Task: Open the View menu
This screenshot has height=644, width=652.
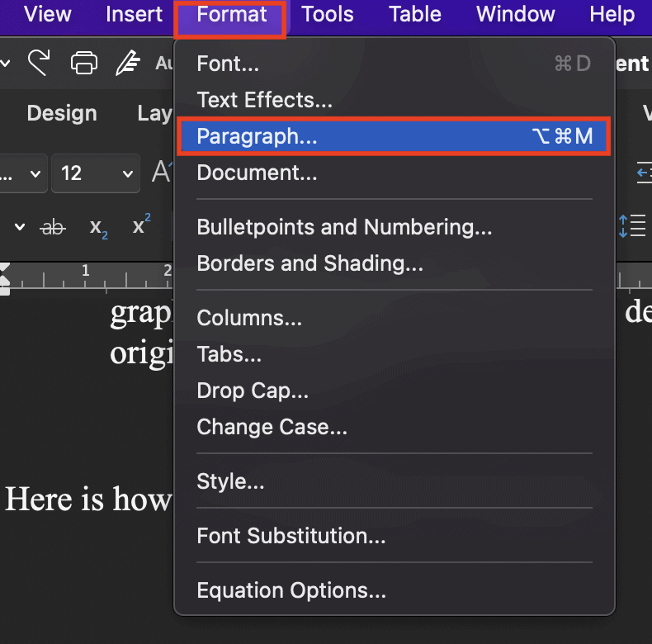Action: (x=47, y=14)
